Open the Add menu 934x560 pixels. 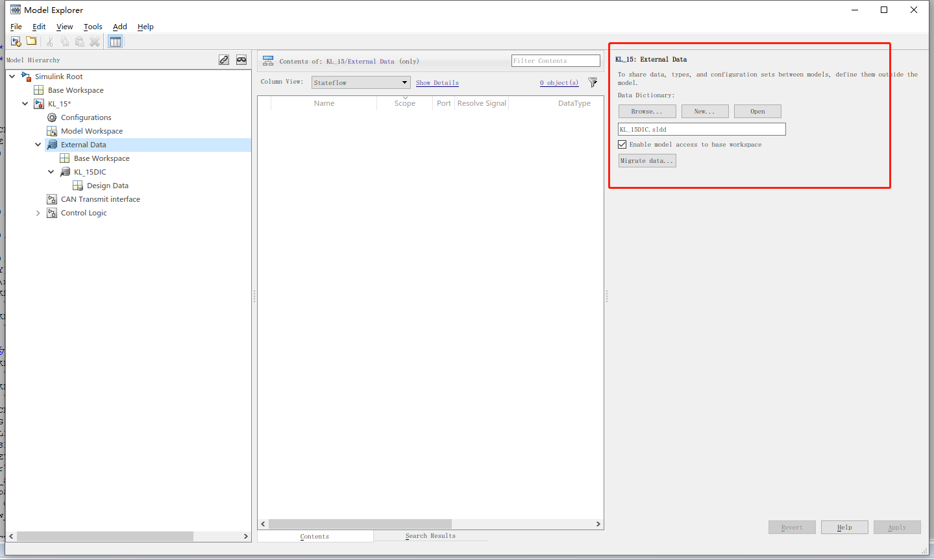[120, 27]
